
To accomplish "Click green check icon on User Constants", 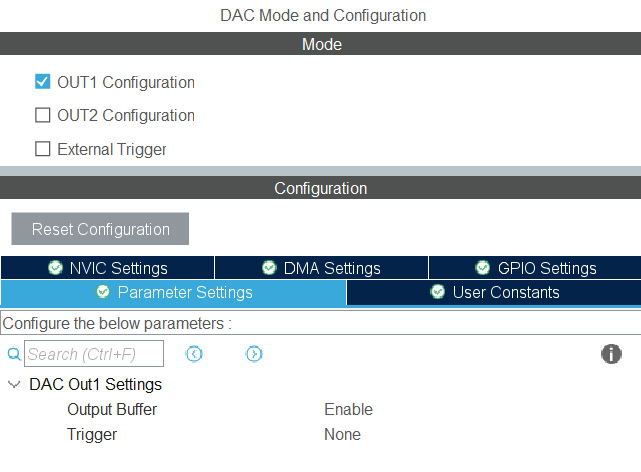I will [437, 292].
